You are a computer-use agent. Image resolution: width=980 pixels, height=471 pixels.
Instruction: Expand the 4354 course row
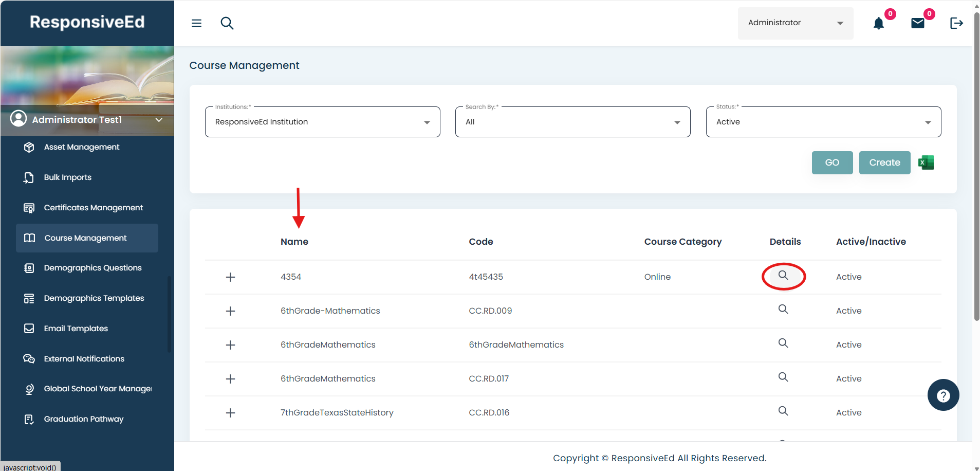pos(231,277)
